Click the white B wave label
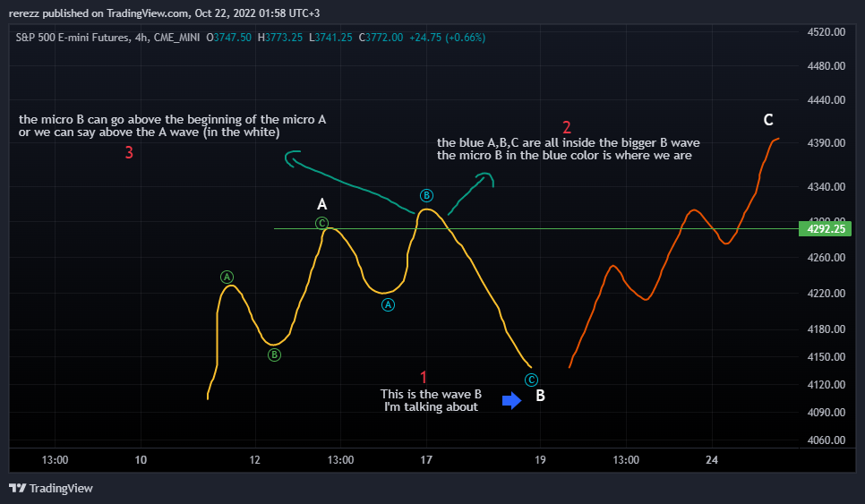The height and width of the screenshot is (504, 865). click(x=541, y=396)
